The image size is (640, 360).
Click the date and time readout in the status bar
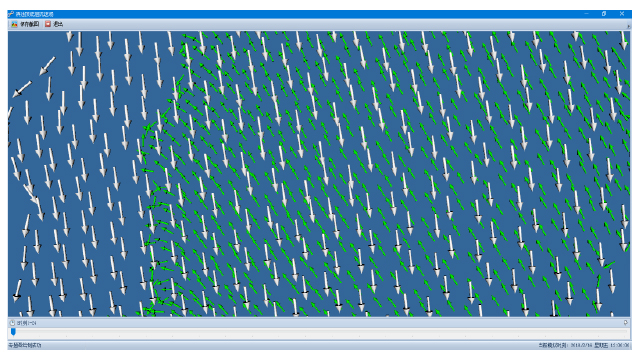click(x=584, y=345)
